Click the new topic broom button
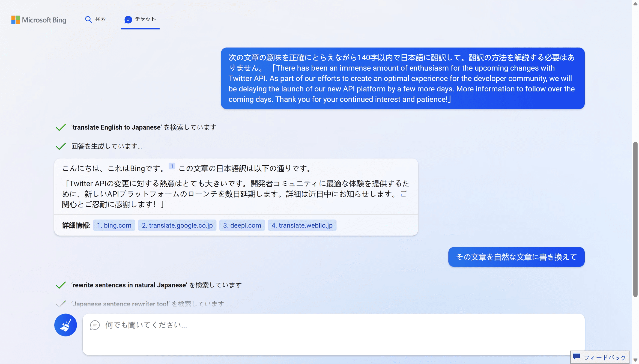The height and width of the screenshot is (364, 639). point(65,325)
